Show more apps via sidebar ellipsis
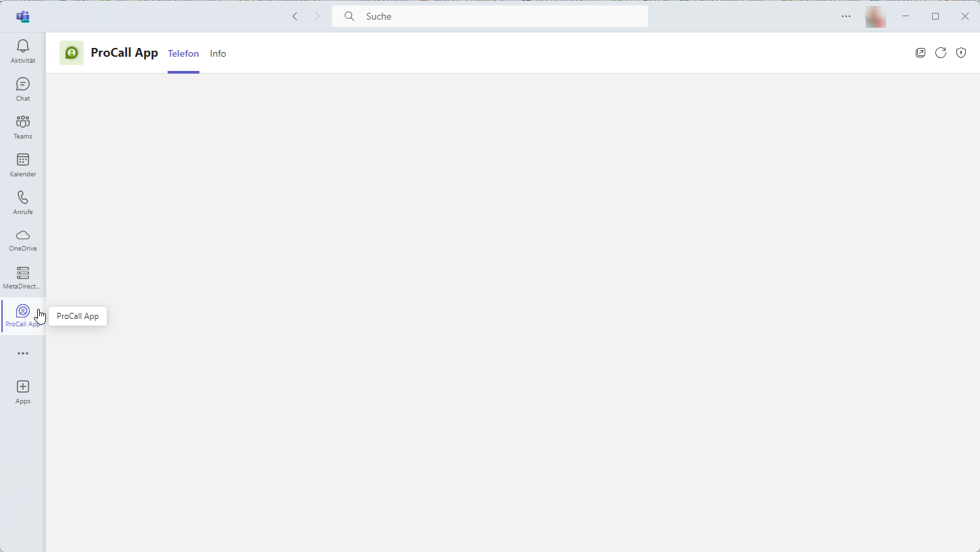980x552 pixels. click(x=23, y=353)
